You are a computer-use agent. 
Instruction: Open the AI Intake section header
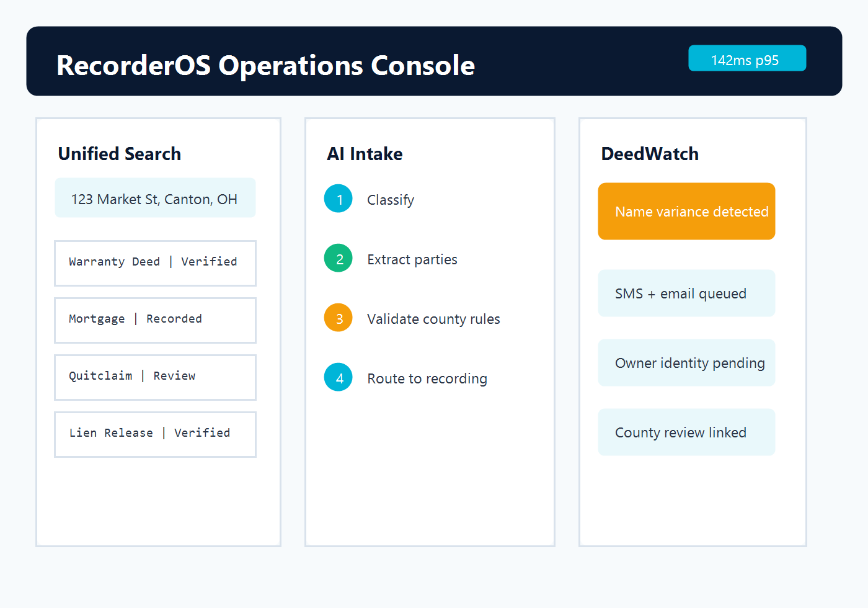click(x=365, y=153)
